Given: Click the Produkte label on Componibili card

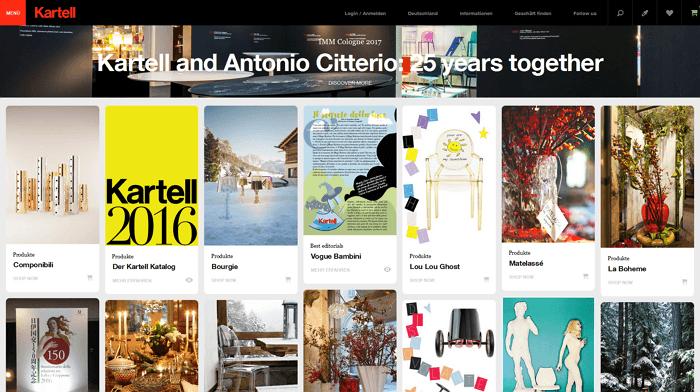Looking at the screenshot, I should [x=24, y=254].
